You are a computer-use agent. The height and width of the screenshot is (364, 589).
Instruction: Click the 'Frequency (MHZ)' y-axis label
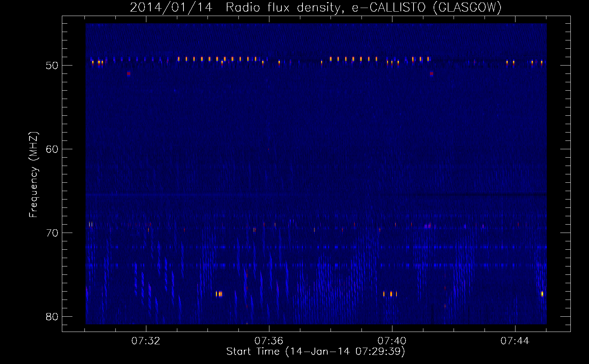(x=33, y=175)
